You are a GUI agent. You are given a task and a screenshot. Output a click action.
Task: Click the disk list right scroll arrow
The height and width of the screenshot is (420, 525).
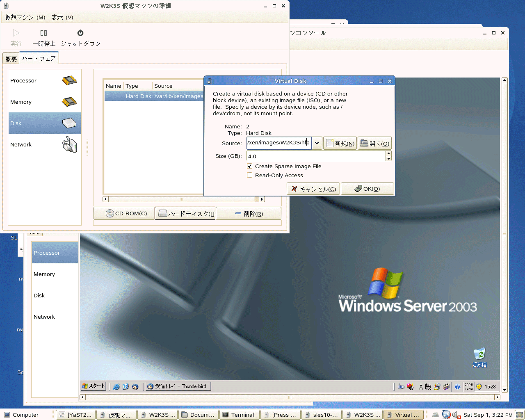(262, 199)
